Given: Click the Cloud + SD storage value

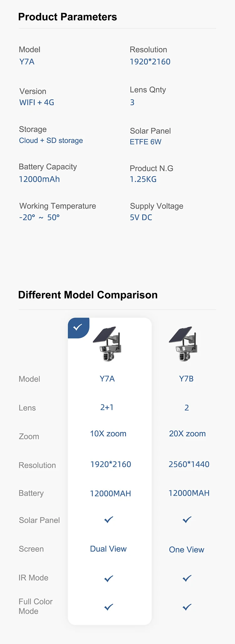Looking at the screenshot, I should (x=51, y=140).
